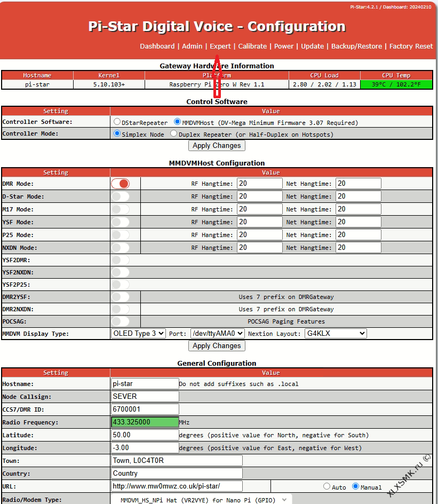438x504 pixels.
Task: Open Backup/Restore page
Action: [x=357, y=46]
